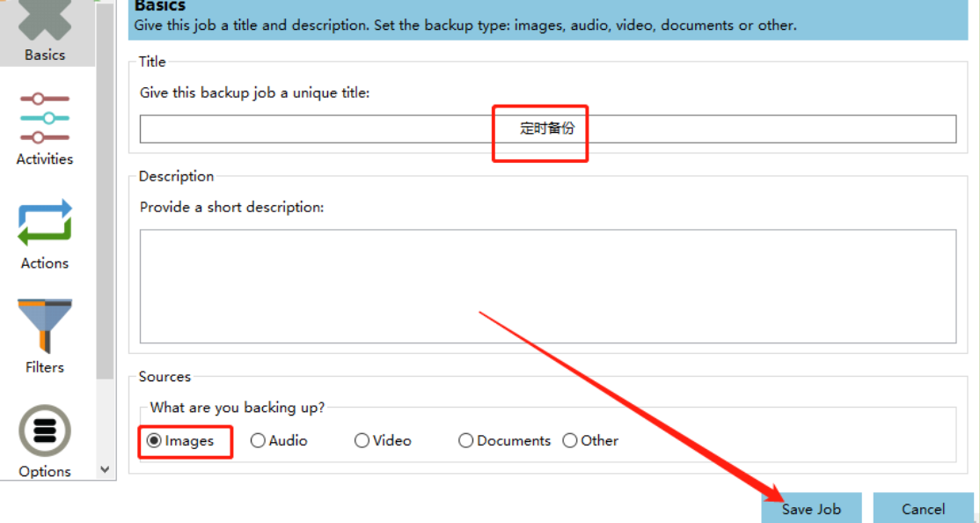Open the Filters funnel icon

(44, 326)
